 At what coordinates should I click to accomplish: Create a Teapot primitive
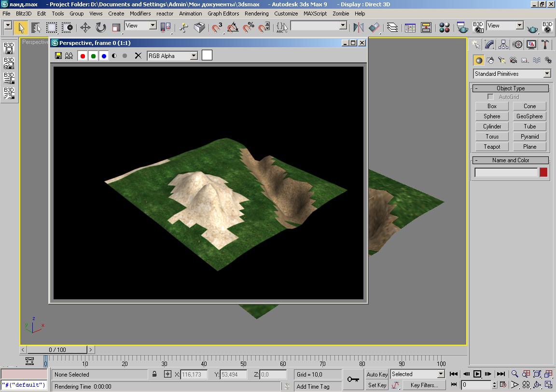coord(492,147)
